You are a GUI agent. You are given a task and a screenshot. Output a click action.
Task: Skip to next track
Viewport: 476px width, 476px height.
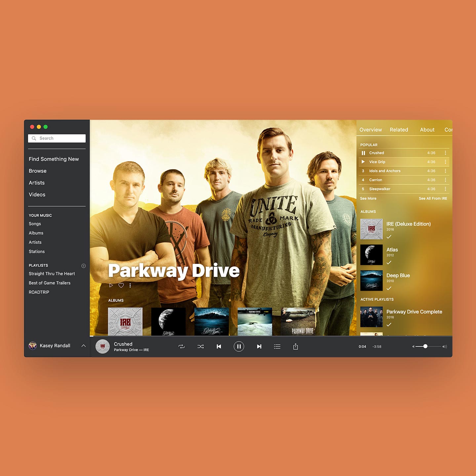click(x=259, y=346)
